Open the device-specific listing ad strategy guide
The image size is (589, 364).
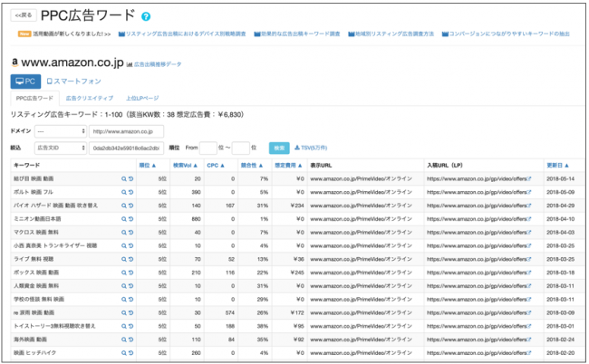(x=182, y=34)
